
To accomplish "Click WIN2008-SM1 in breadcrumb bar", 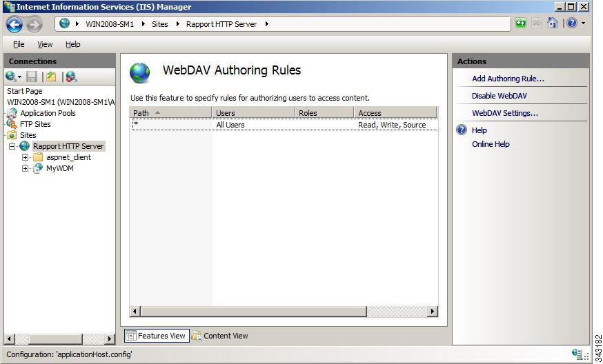I will (x=110, y=24).
